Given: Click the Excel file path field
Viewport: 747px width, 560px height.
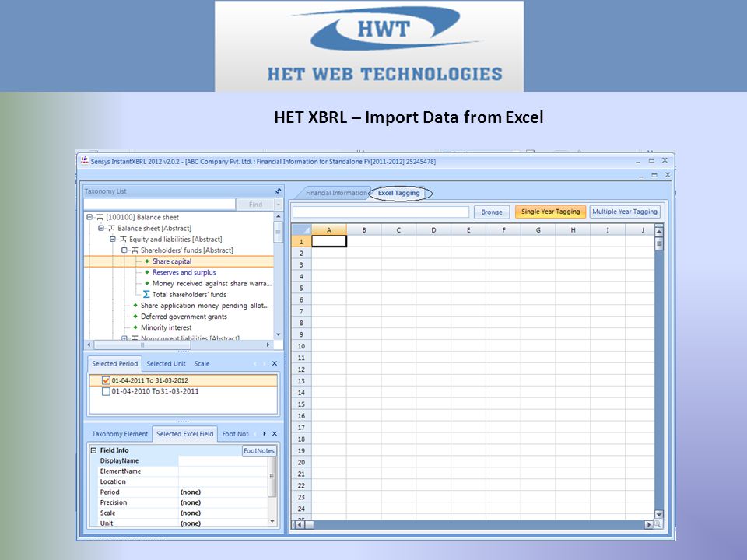Looking at the screenshot, I should point(381,212).
